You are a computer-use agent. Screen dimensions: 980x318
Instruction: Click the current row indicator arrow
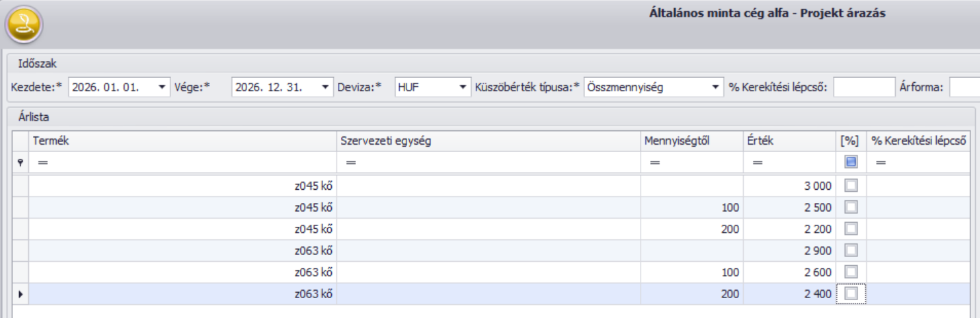click(20, 294)
